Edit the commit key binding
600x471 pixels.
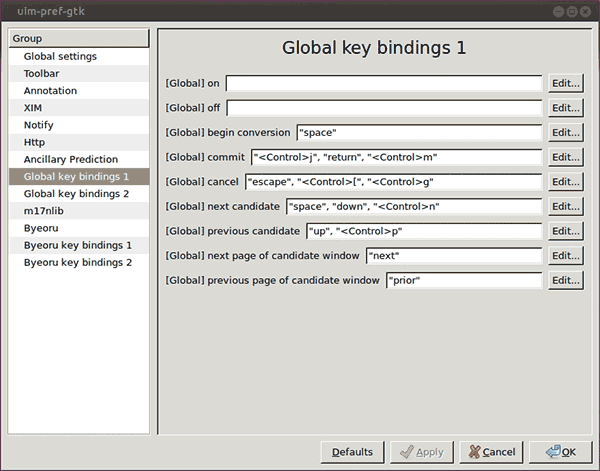(566, 157)
